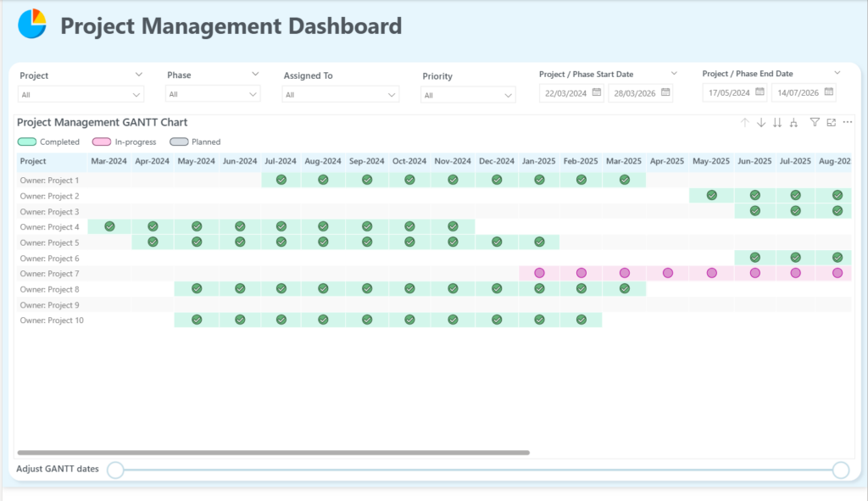Image resolution: width=868 pixels, height=501 pixels.
Task: Click the Completed legend swatch
Action: (x=27, y=142)
